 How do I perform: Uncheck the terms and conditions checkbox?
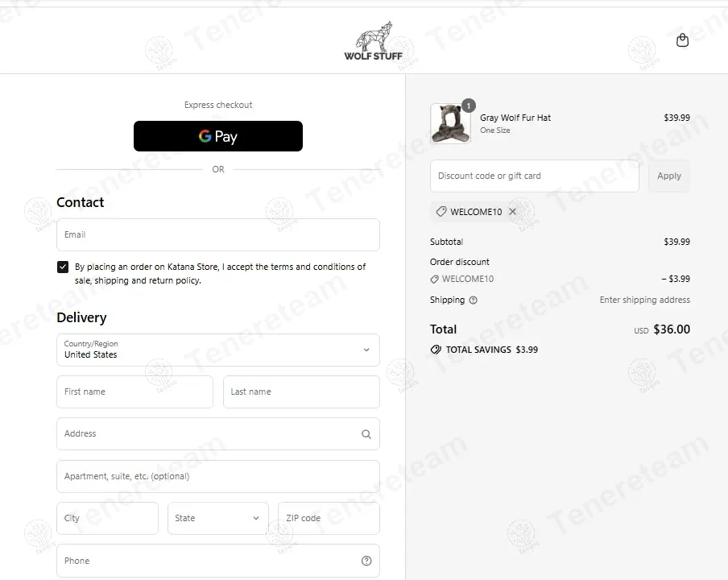point(63,267)
